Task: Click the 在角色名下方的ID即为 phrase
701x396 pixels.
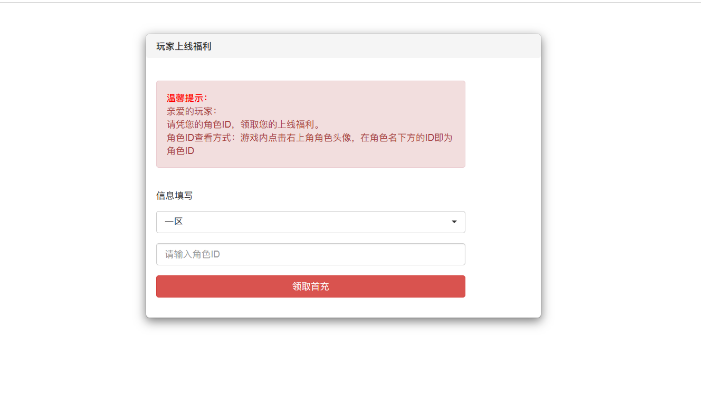Action: 406,138
